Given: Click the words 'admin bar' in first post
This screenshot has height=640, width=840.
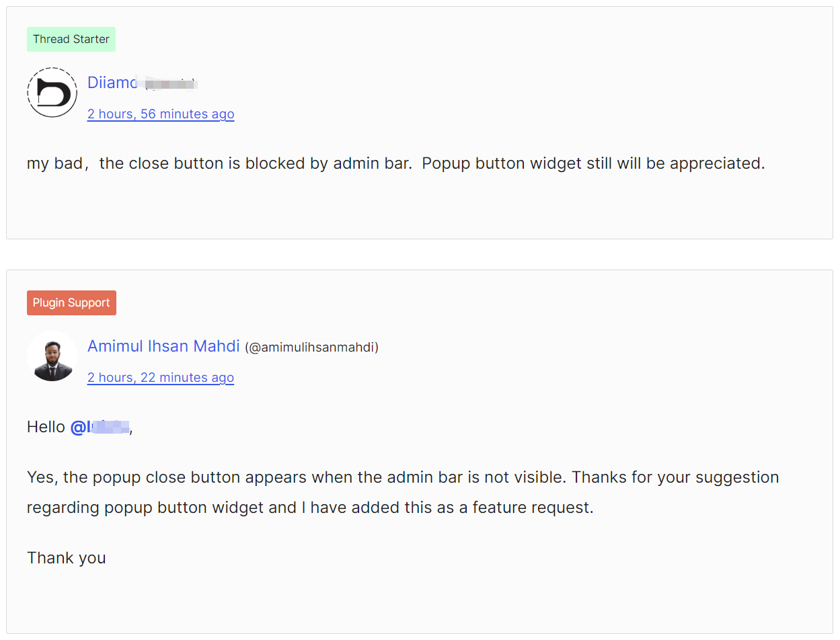Looking at the screenshot, I should (372, 163).
